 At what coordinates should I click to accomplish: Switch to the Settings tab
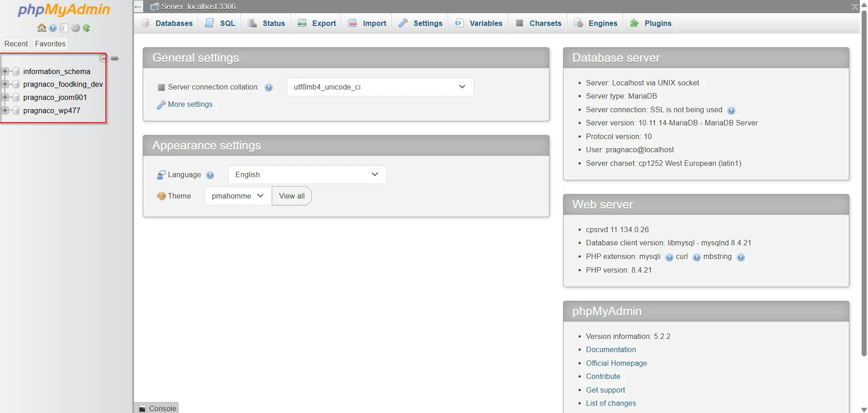420,23
